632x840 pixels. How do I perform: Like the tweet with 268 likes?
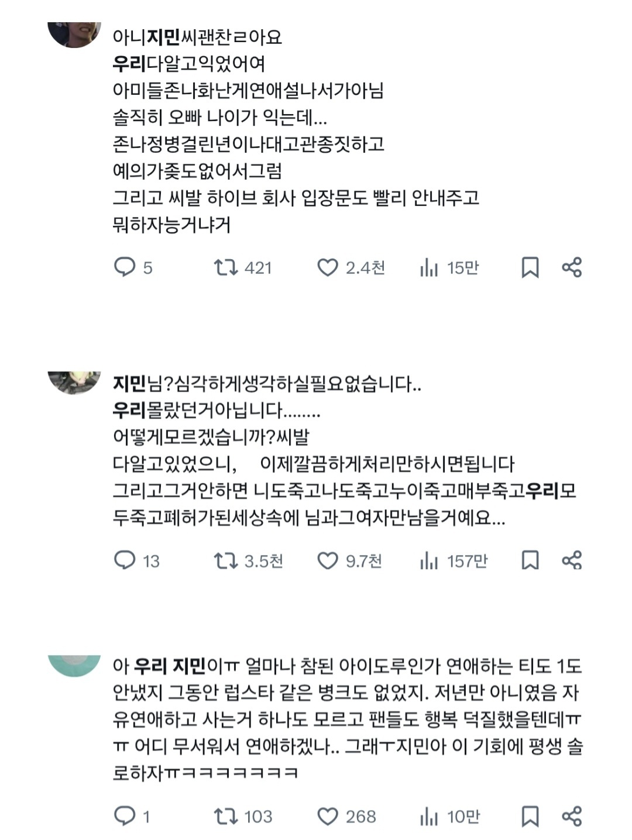[328, 816]
